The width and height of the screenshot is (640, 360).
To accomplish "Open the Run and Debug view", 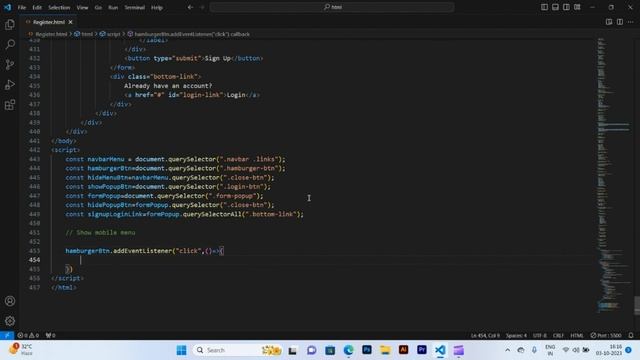I will (10, 84).
